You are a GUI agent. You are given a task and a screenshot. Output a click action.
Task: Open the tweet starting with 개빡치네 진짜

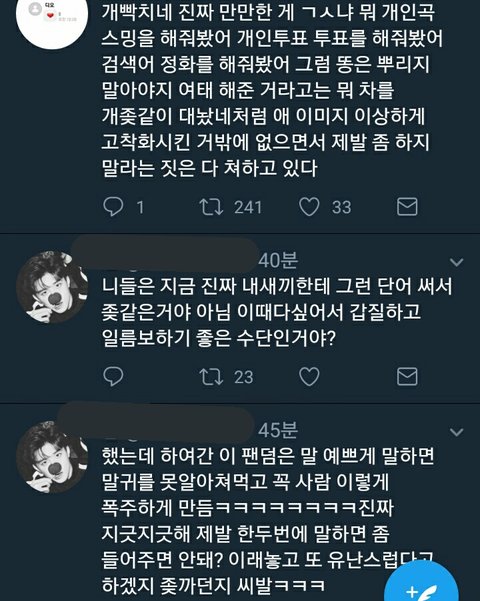[271, 90]
